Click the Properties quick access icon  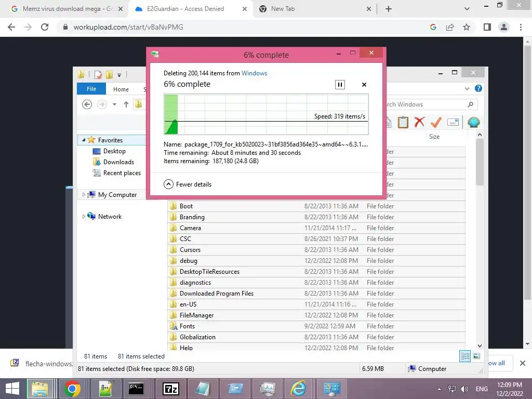pos(98,75)
